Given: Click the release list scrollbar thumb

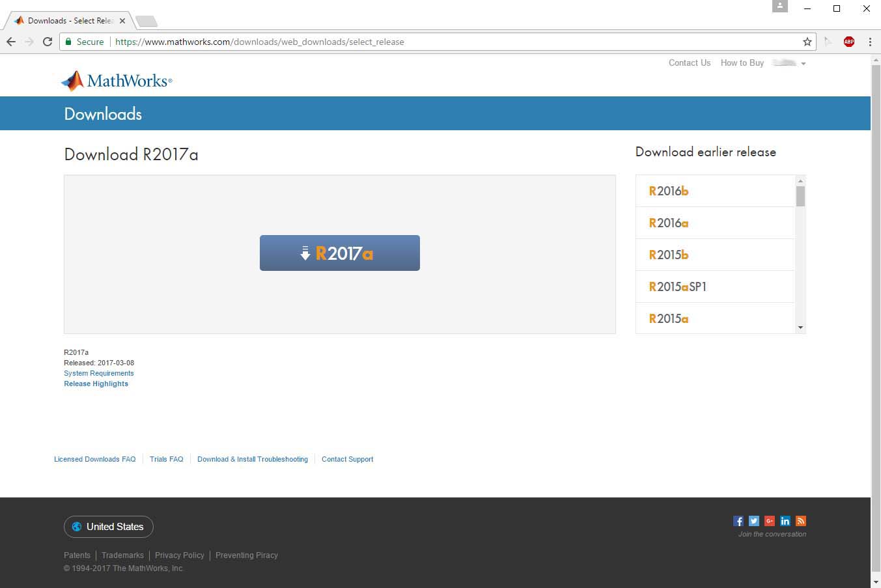Looking at the screenshot, I should click(800, 196).
